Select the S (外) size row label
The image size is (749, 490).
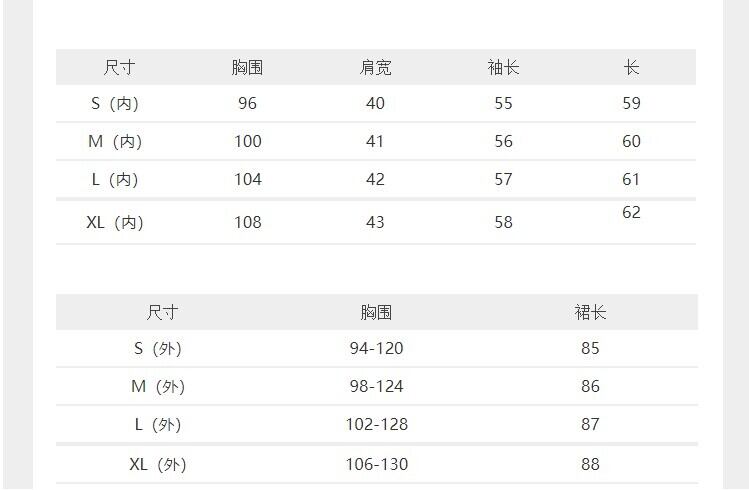[x=158, y=348]
